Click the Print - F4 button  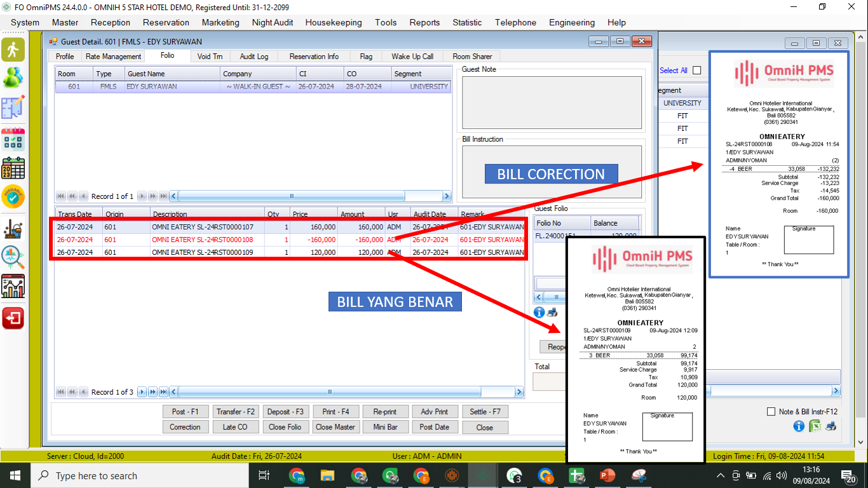pyautogui.click(x=335, y=412)
